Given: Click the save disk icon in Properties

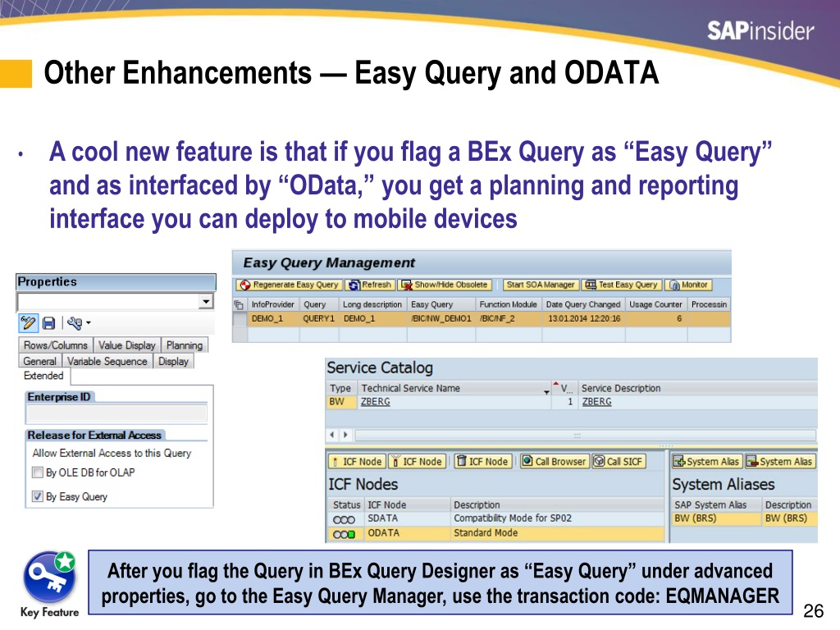Looking at the screenshot, I should [48, 323].
